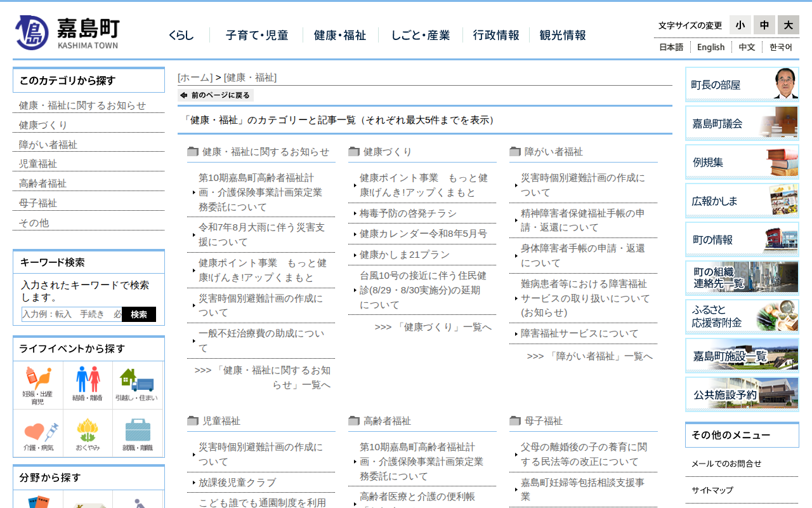Click the folder icon beside 健康づくり column heading
The width and height of the screenshot is (812, 508).
pyautogui.click(x=354, y=152)
